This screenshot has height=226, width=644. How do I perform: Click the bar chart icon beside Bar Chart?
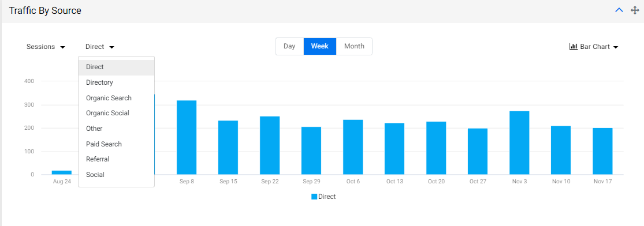574,46
